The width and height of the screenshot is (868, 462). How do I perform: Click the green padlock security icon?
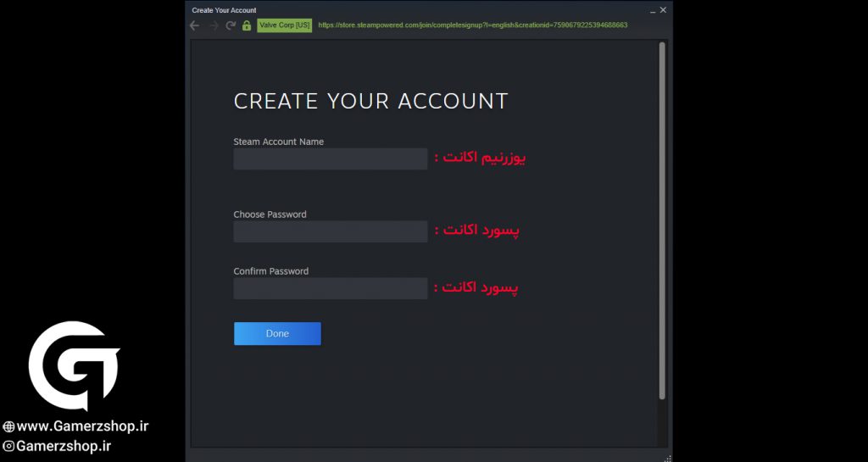pos(247,25)
